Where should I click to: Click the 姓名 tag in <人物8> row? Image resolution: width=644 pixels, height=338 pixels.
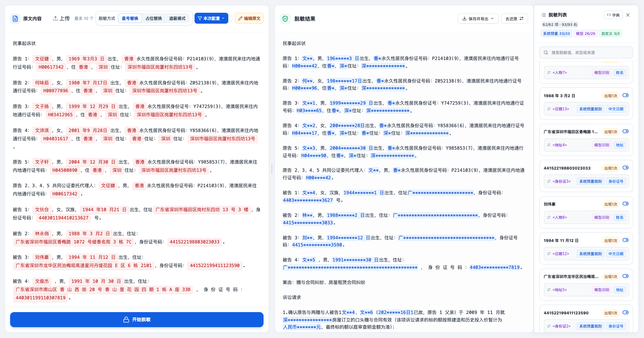(620, 217)
